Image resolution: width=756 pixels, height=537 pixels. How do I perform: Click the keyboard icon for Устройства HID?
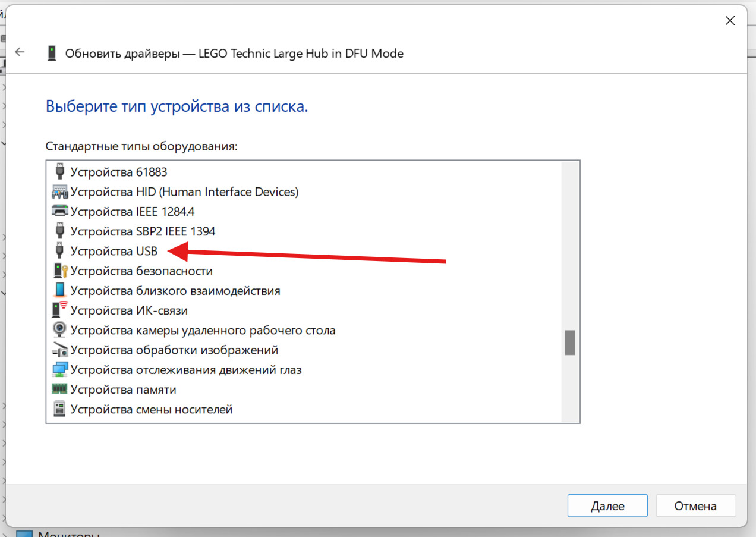[x=60, y=192]
